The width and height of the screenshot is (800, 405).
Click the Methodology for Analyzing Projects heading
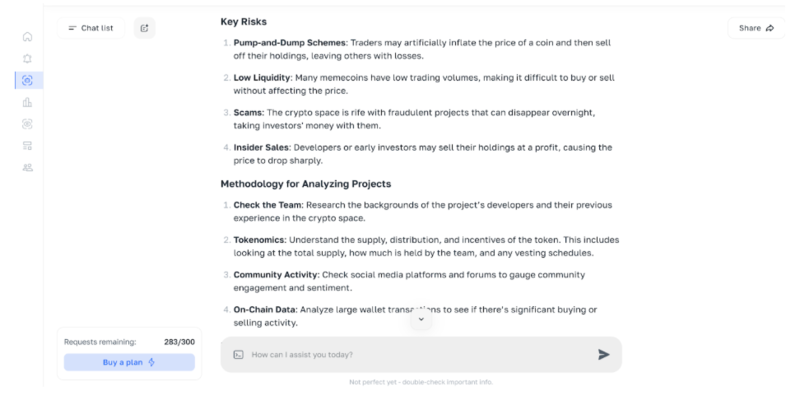tap(305, 184)
